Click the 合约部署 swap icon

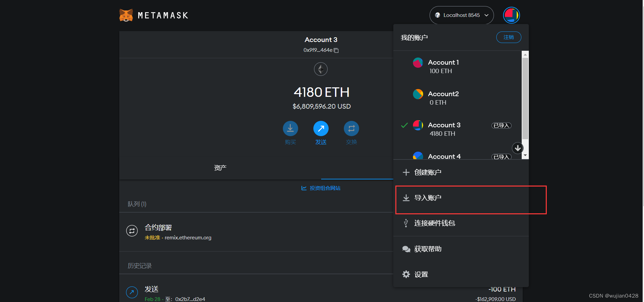(x=132, y=231)
